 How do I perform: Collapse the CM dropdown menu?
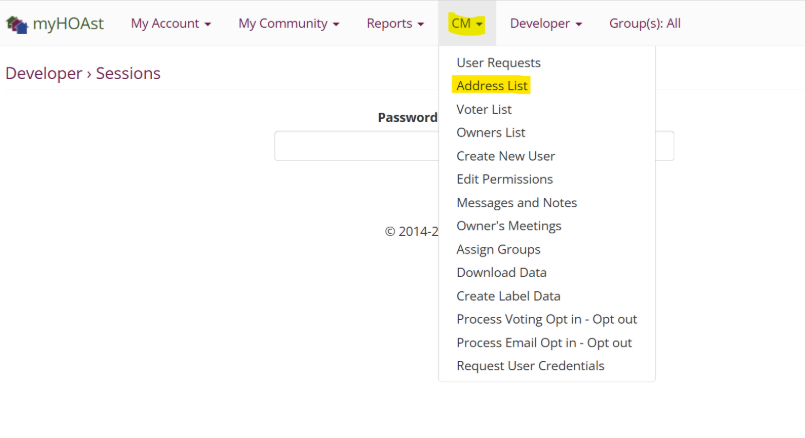pos(467,23)
